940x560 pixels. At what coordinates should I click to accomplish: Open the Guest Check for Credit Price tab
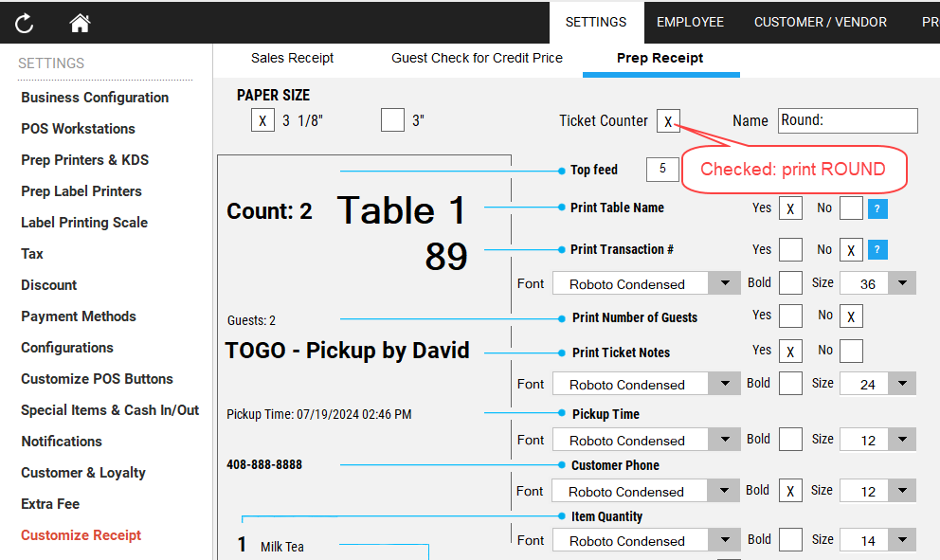tap(477, 58)
